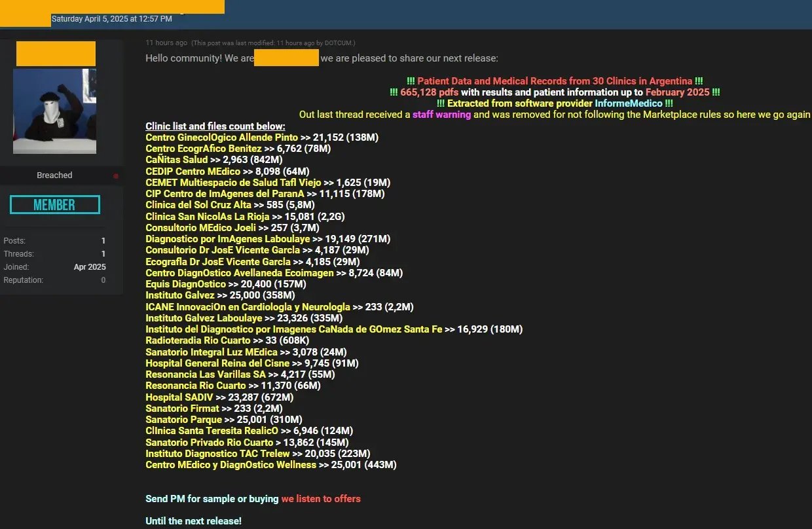Screen dimensions: 812x529
Task: Click the Threads count in sidebar
Action: tap(103, 254)
